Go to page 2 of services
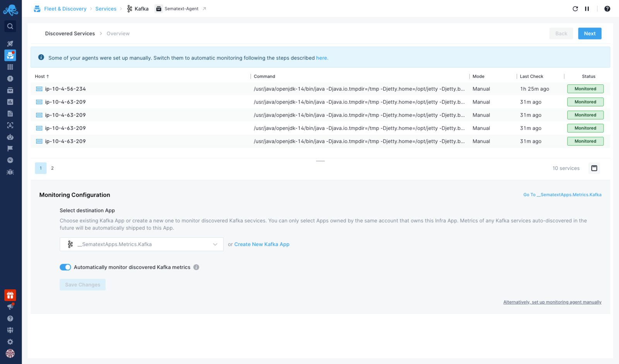This screenshot has height=364, width=619. click(x=52, y=168)
